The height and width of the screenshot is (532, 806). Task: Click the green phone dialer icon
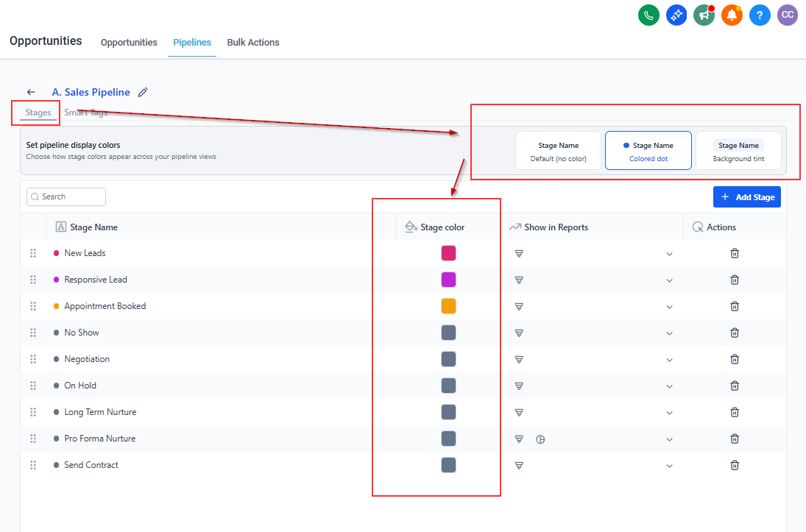[648, 15]
